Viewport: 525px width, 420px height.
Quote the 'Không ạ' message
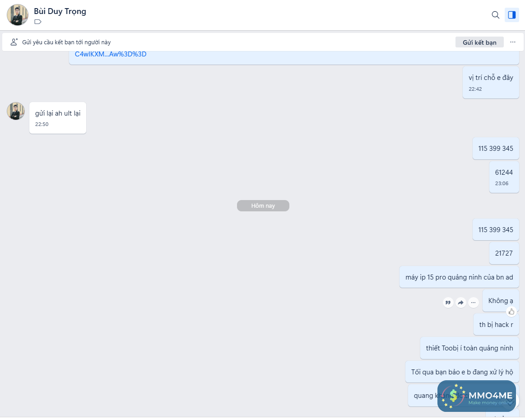pos(448,303)
